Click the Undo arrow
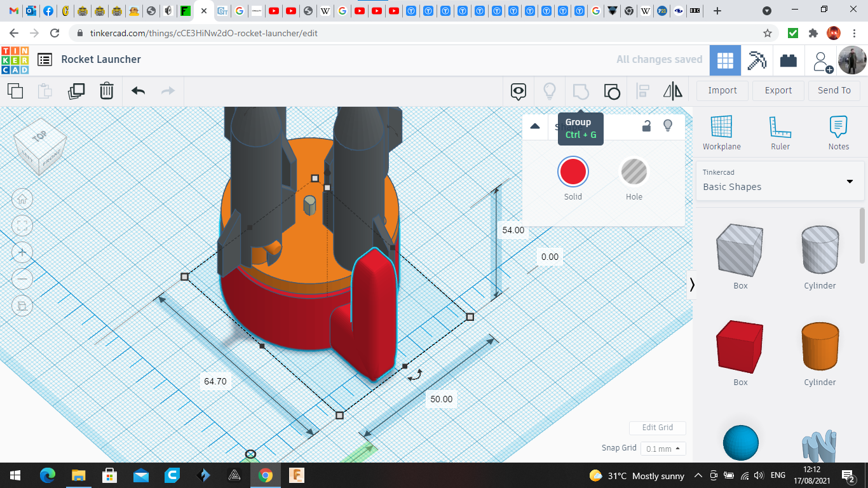Viewport: 868px width, 488px height. tap(138, 91)
